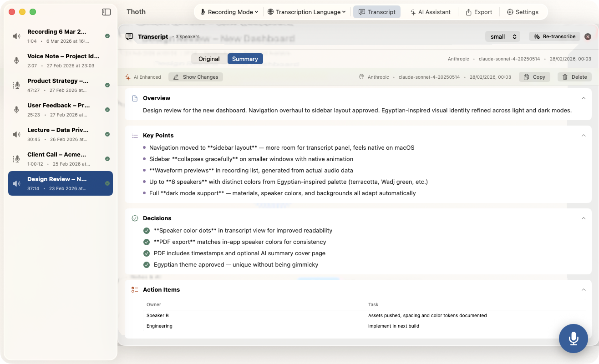The image size is (599, 364).
Task: Click the floating microphone record button
Action: coord(574,339)
